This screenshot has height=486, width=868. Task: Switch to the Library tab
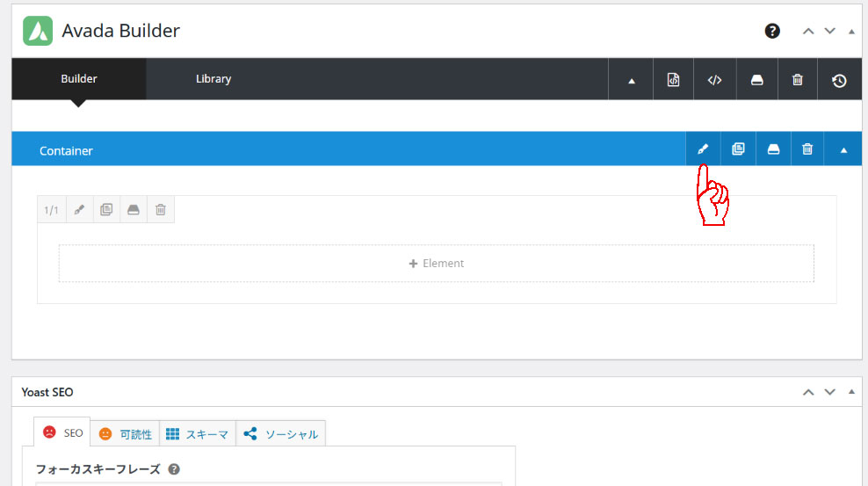tap(213, 79)
